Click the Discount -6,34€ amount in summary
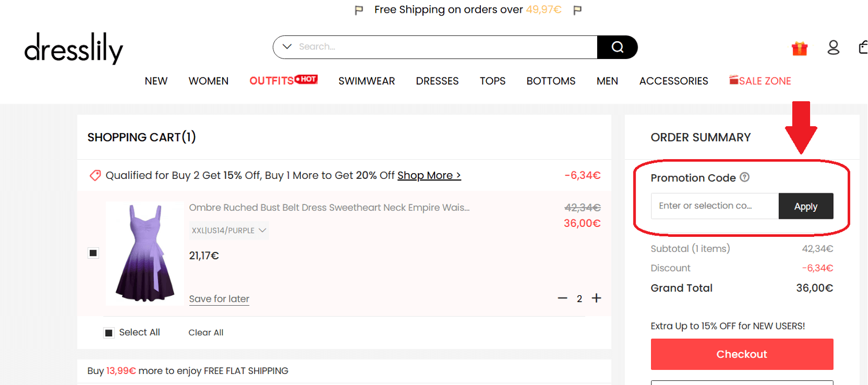The height and width of the screenshot is (385, 868). pyautogui.click(x=817, y=268)
